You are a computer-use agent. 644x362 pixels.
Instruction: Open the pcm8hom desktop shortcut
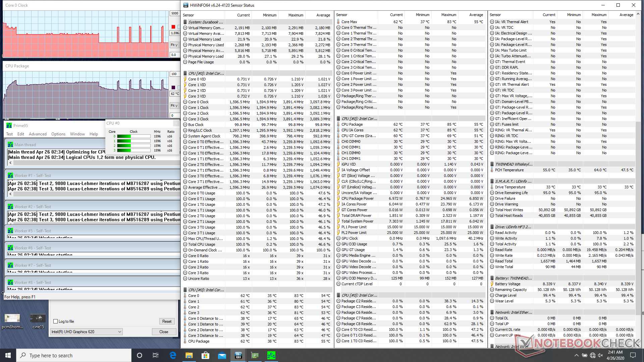(x=12, y=318)
